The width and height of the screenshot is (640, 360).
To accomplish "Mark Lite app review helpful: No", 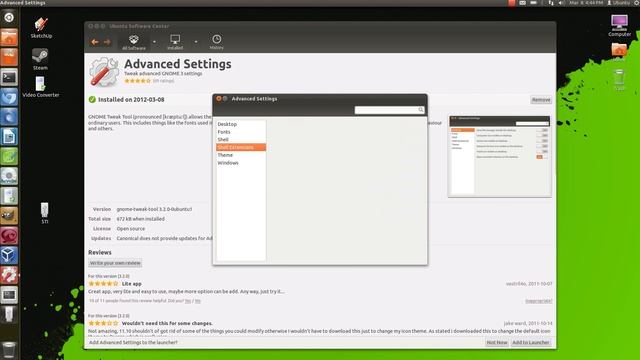I will click(198, 301).
